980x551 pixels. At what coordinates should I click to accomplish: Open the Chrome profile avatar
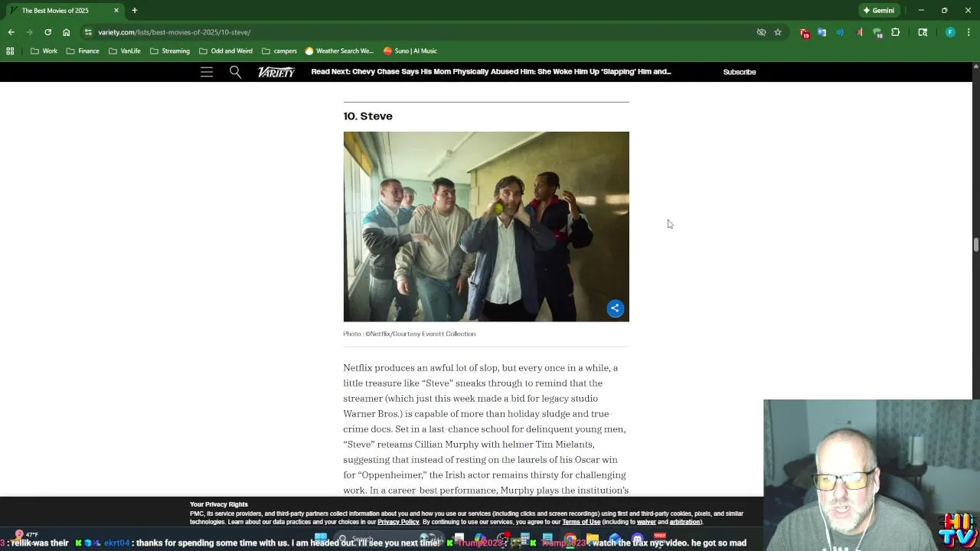pos(950,32)
